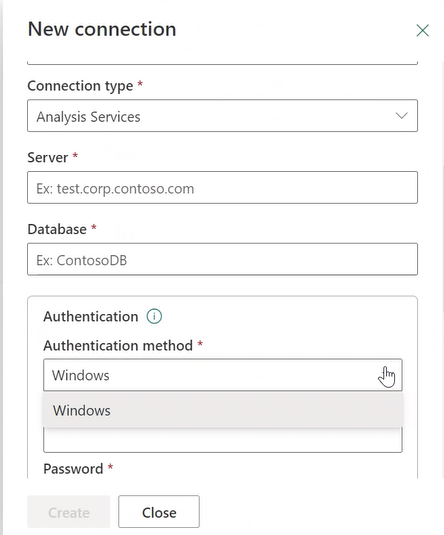Click the info icon next to Authentication
This screenshot has height=535, width=444.
154,316
